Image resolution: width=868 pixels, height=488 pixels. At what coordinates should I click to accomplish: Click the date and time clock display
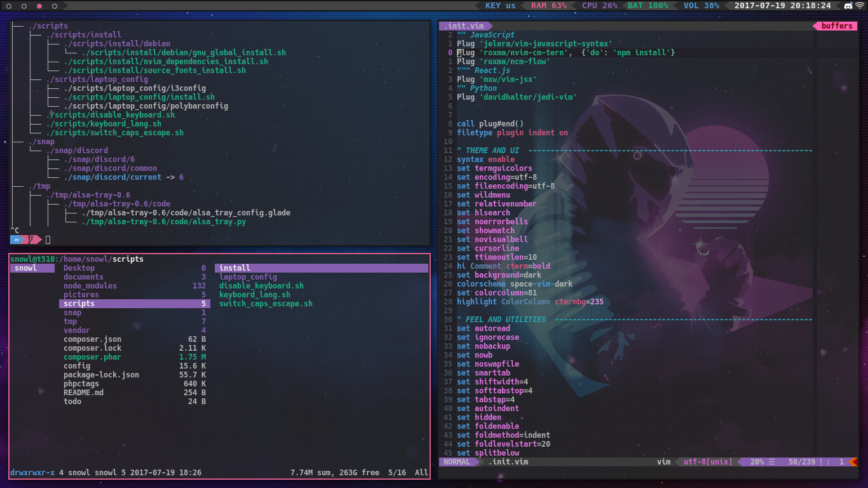782,6
